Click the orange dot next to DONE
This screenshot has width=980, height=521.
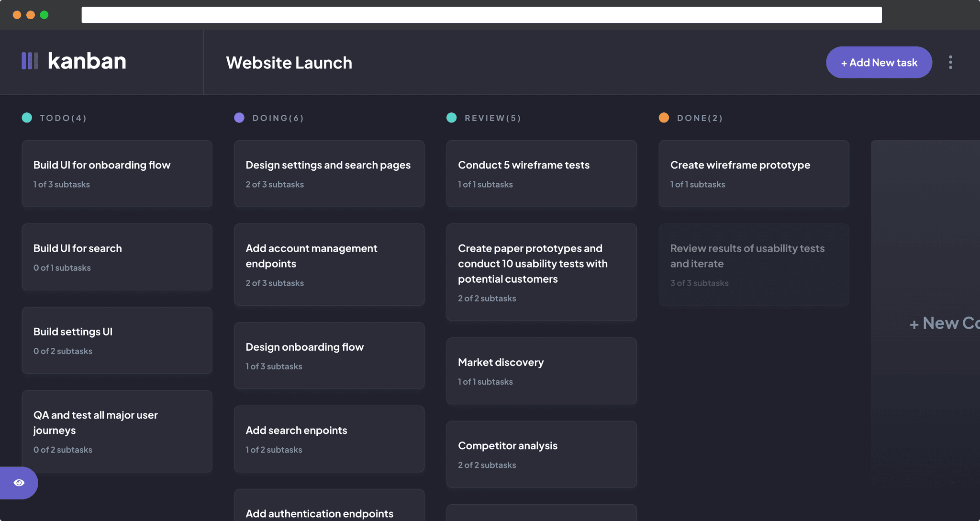pyautogui.click(x=664, y=117)
